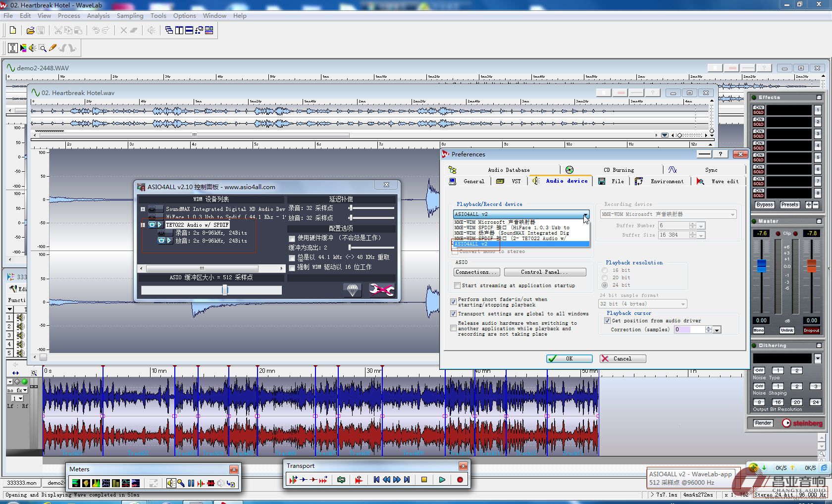Open the Analysis menu
This screenshot has width=832, height=504.
click(98, 16)
